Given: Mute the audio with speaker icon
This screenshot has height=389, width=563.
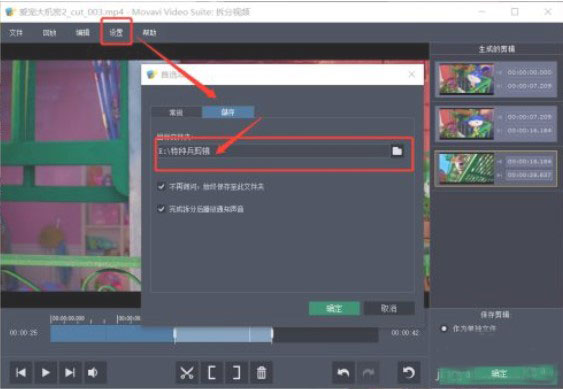Looking at the screenshot, I should [94, 372].
